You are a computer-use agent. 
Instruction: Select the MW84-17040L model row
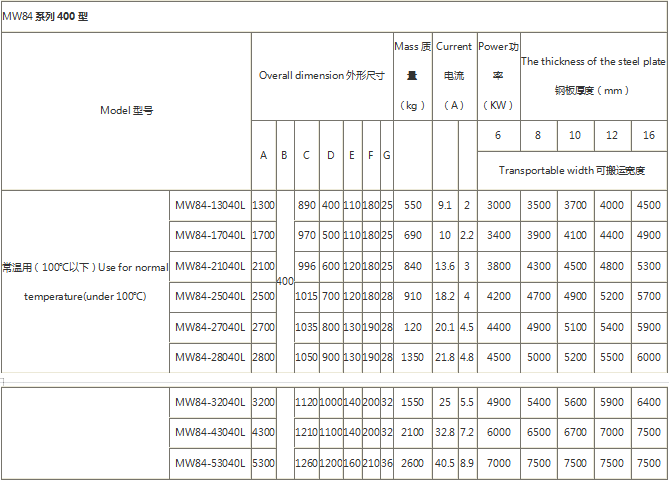coord(209,236)
